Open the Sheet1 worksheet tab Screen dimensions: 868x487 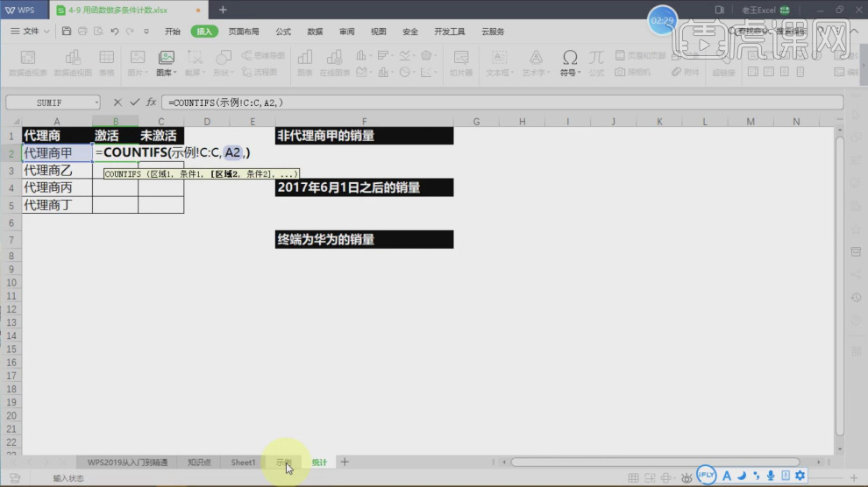click(x=243, y=462)
